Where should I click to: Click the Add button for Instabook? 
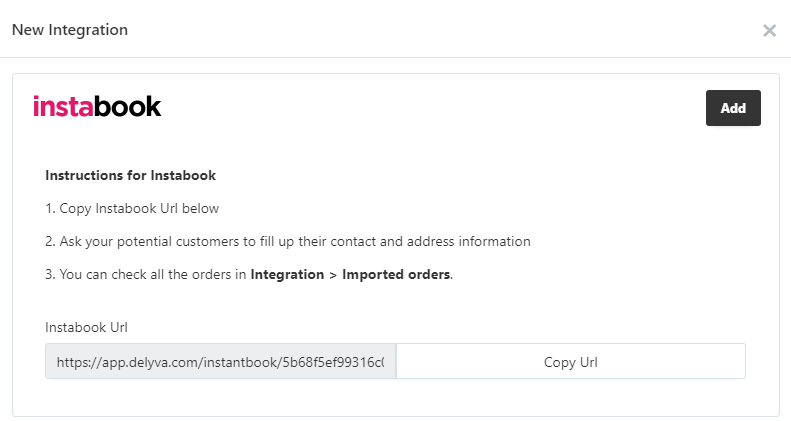click(x=733, y=108)
